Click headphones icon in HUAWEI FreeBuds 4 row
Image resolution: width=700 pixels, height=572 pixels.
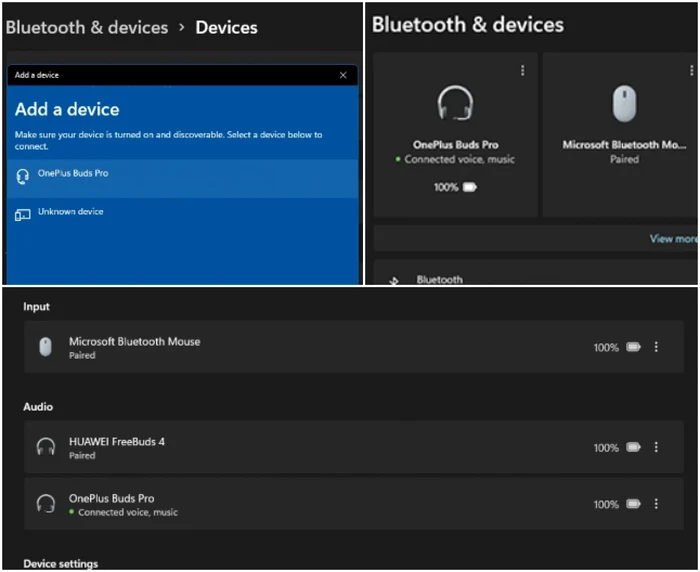[46, 447]
